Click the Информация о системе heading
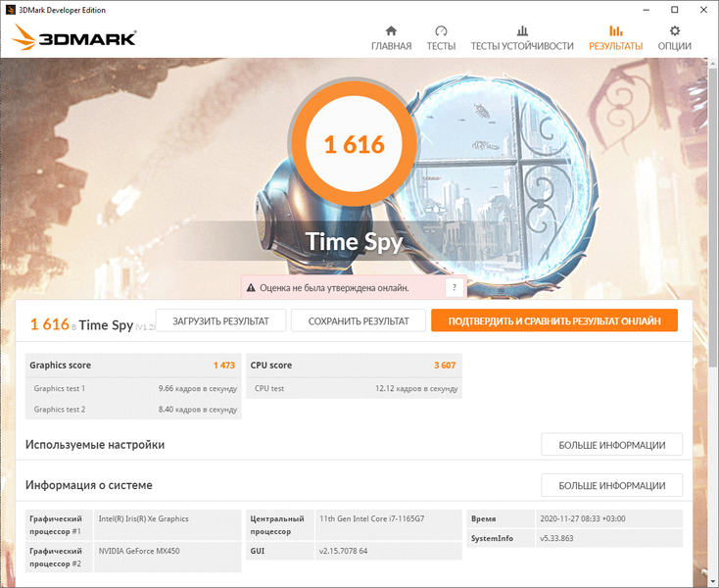Image resolution: width=719 pixels, height=588 pixels. coord(89,485)
